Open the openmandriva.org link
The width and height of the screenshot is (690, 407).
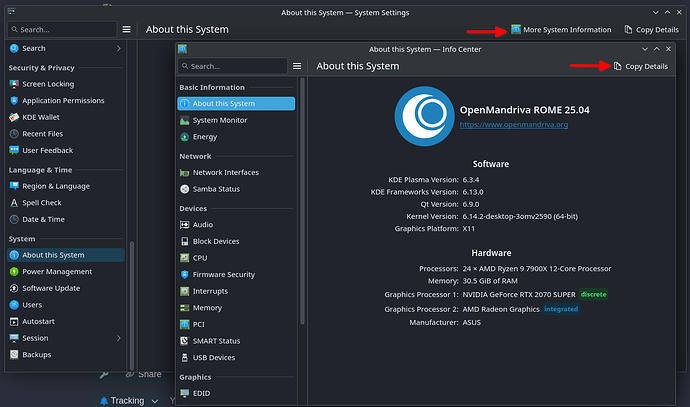514,125
